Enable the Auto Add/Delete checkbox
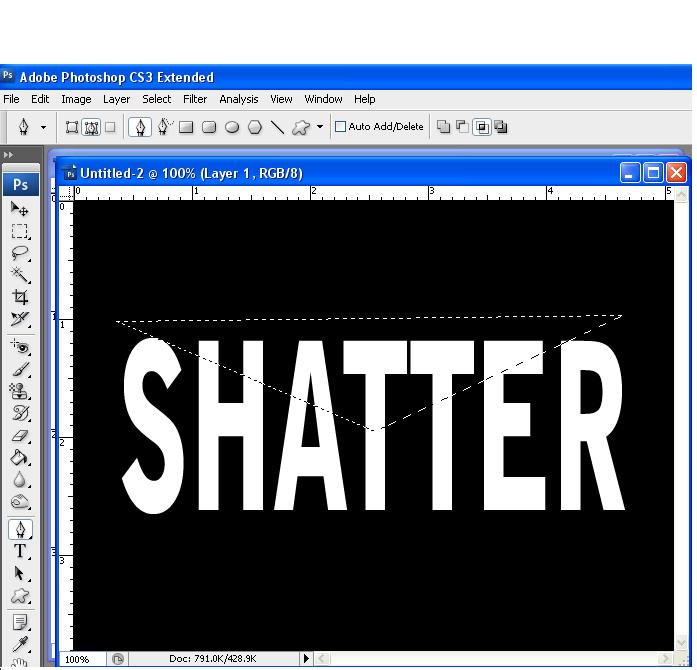The image size is (697, 670). tap(340, 127)
